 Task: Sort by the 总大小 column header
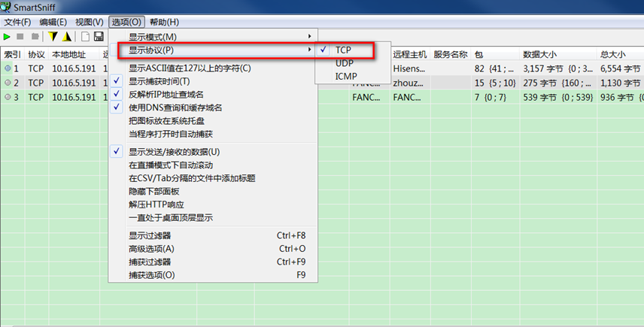click(x=620, y=54)
